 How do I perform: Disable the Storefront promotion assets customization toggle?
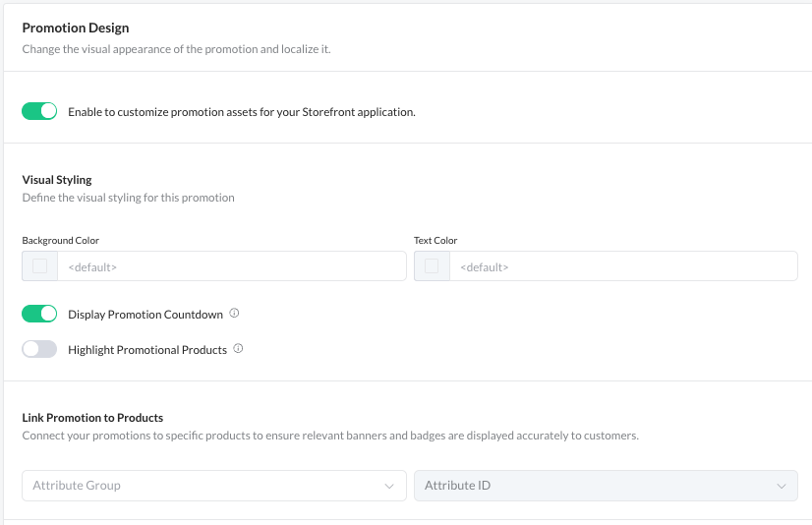click(39, 111)
